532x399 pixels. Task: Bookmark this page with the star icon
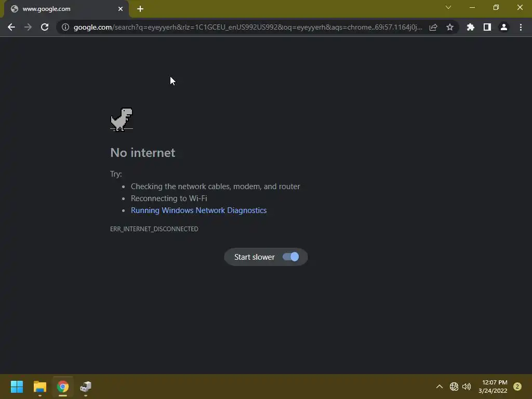[450, 27]
